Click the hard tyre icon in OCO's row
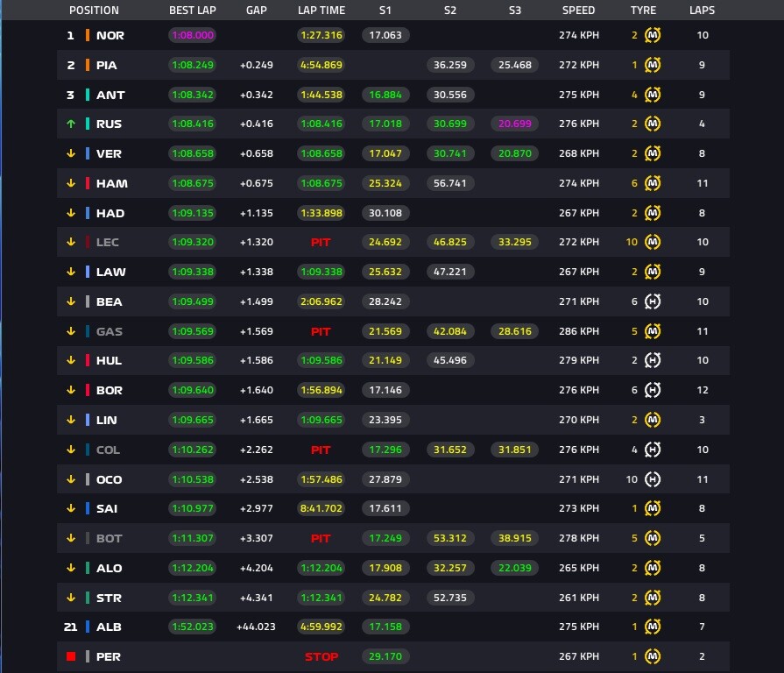The image size is (784, 673). pyautogui.click(x=653, y=479)
